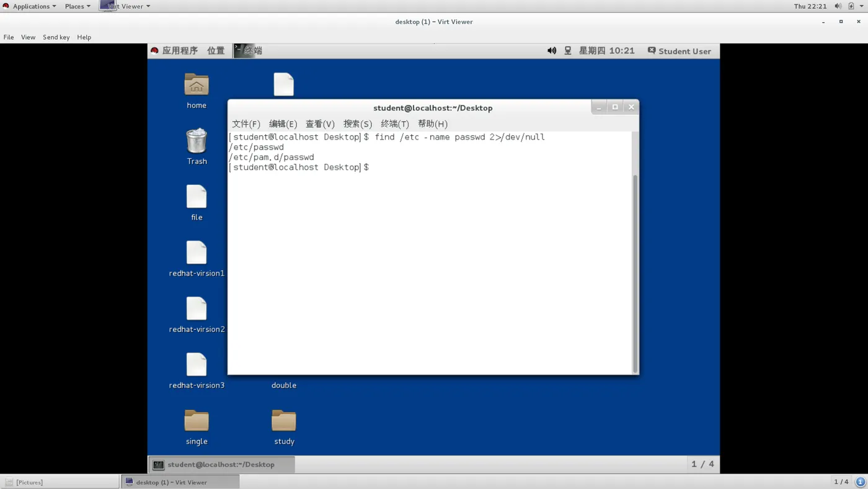Open the 终端(T) menu in terminal
The height and width of the screenshot is (489, 868).
[x=395, y=124]
